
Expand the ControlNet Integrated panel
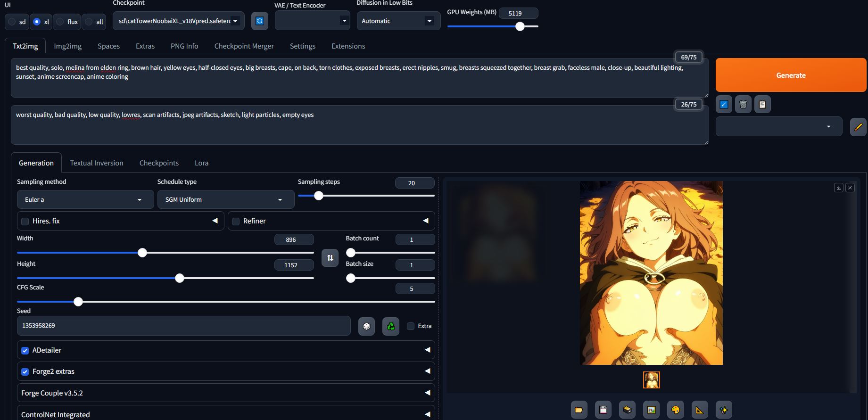click(x=226, y=413)
